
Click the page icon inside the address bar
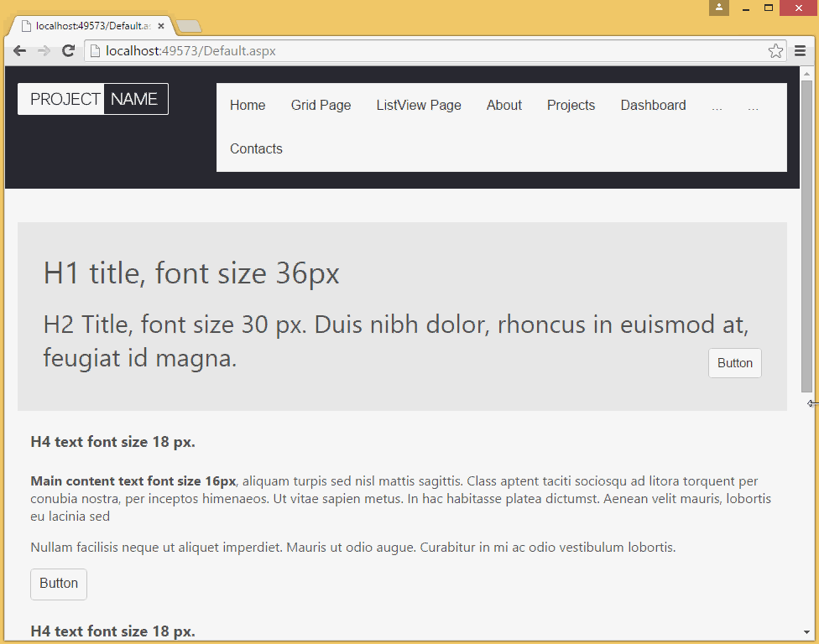93,50
